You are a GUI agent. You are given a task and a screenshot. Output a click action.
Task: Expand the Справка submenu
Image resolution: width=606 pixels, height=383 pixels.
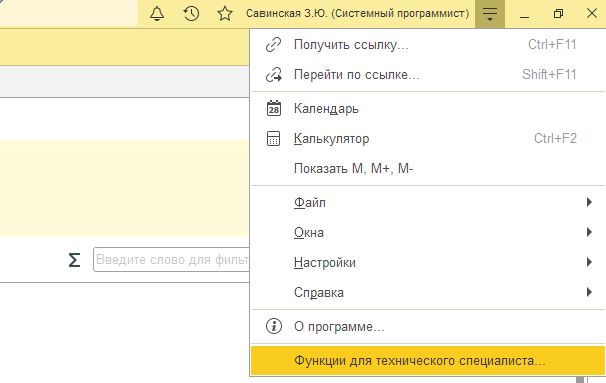tap(428, 292)
